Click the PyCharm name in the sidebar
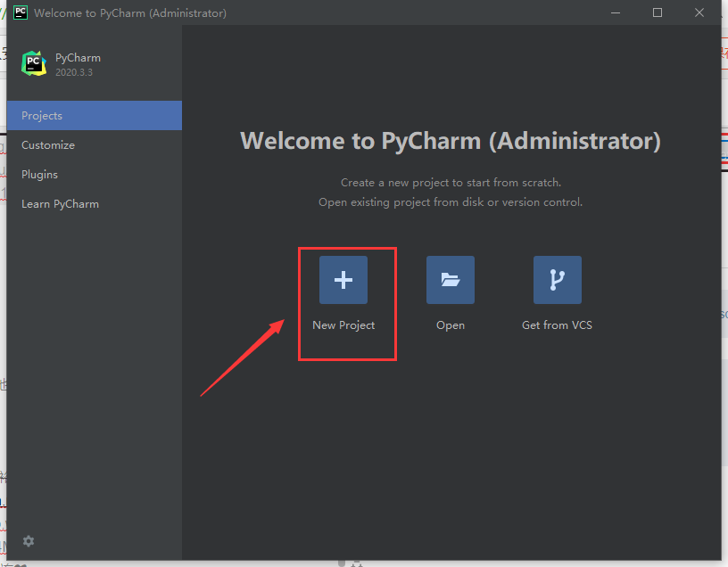 pyautogui.click(x=78, y=58)
